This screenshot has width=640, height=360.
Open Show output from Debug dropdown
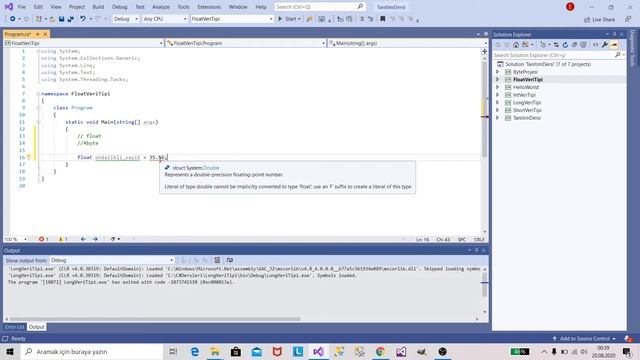pos(112,260)
